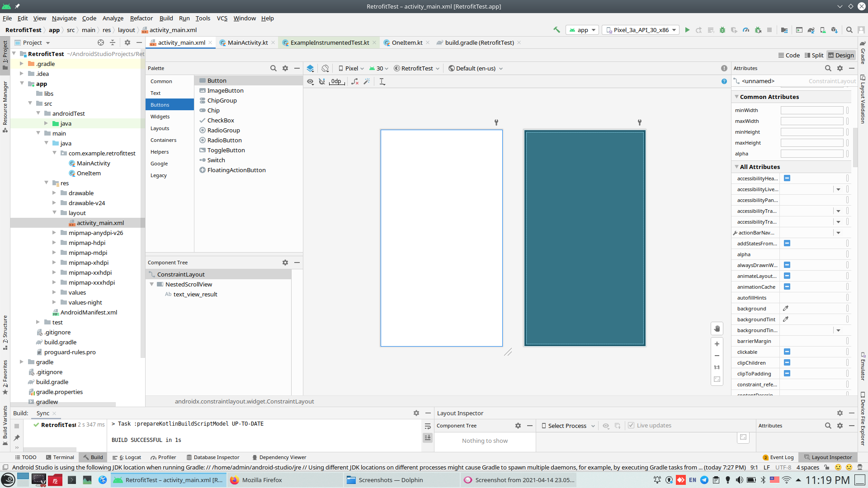This screenshot has height=488, width=868.
Task: Switch to Split view mode
Action: [814, 55]
